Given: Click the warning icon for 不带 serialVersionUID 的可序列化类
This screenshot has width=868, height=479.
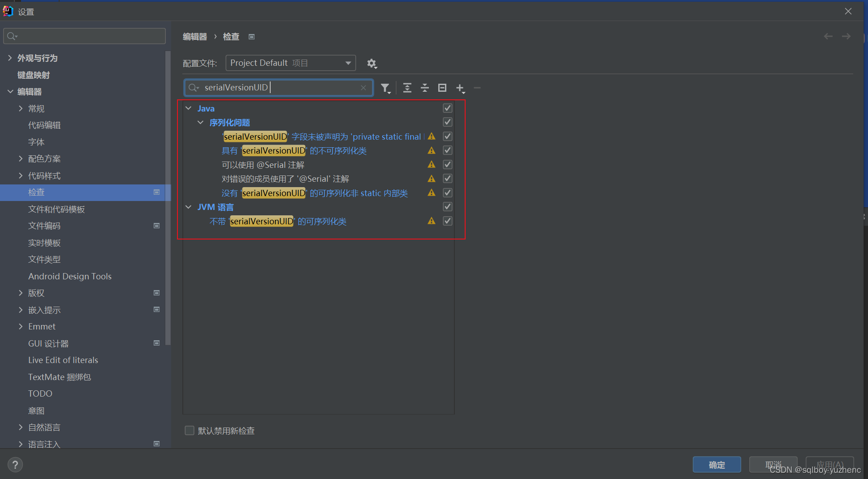Looking at the screenshot, I should pos(432,221).
